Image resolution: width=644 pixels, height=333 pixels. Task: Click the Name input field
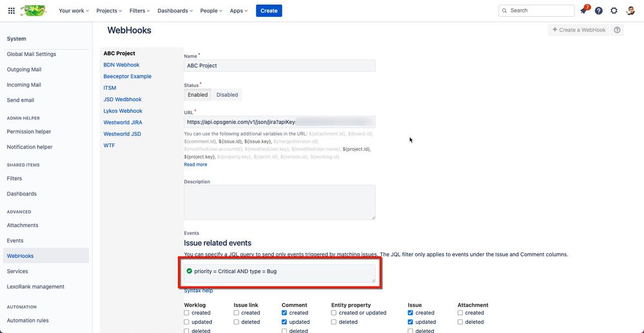pyautogui.click(x=280, y=66)
